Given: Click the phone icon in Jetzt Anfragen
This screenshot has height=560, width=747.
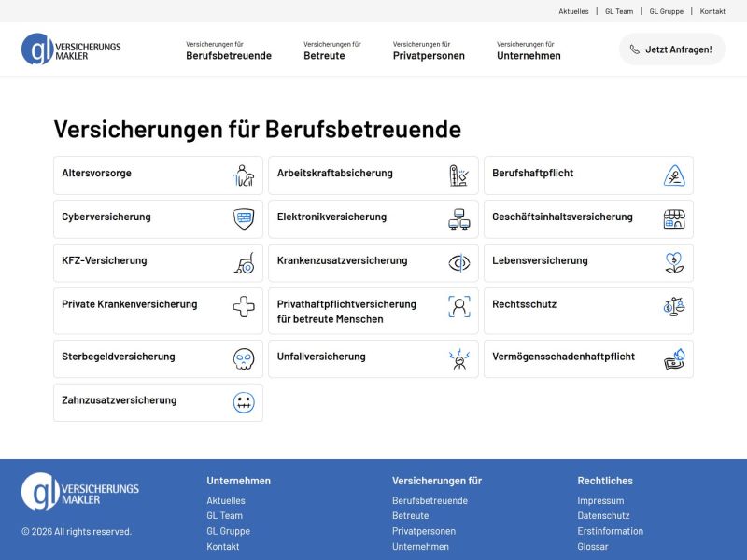Looking at the screenshot, I should pyautogui.click(x=635, y=49).
